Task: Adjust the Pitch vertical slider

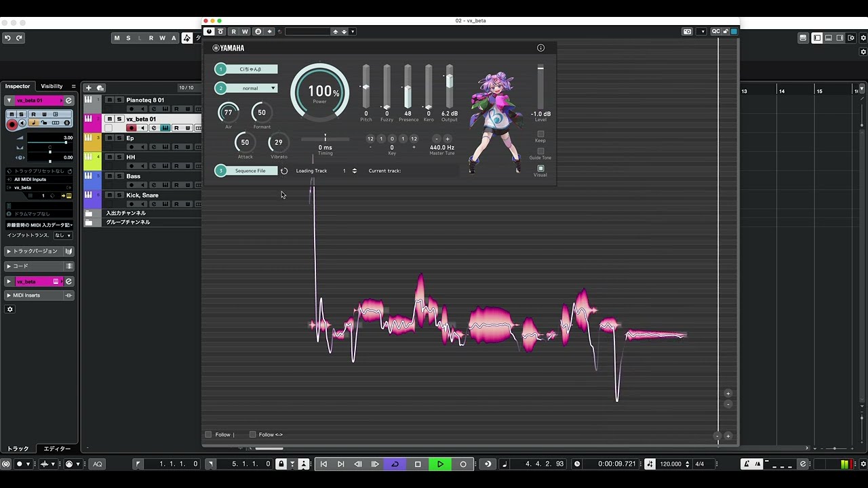Action: [366, 87]
